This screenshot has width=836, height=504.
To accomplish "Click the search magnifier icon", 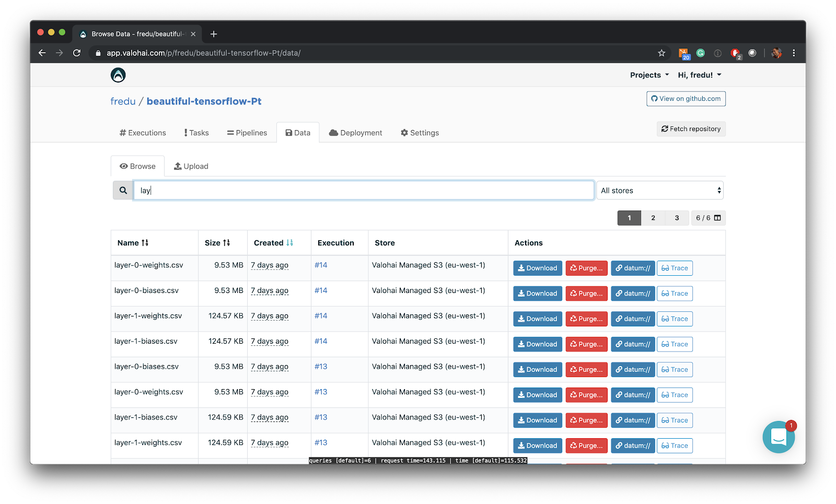I will 123,191.
